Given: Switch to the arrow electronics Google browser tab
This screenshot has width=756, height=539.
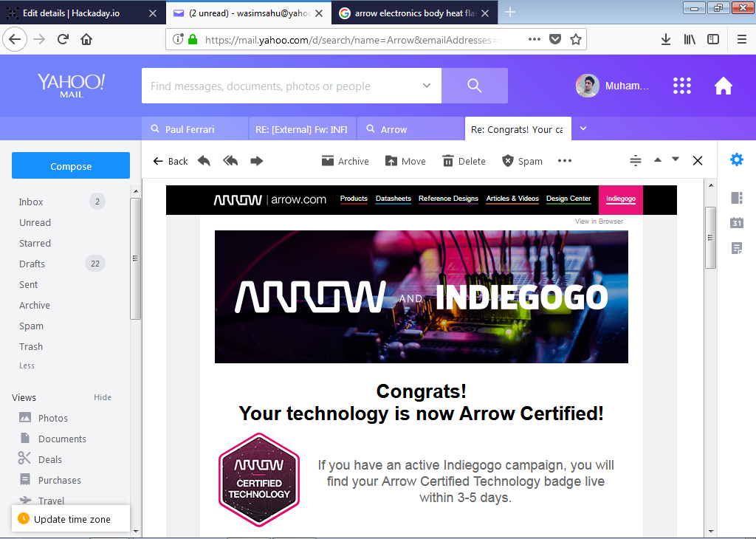Looking at the screenshot, I should click(x=414, y=13).
